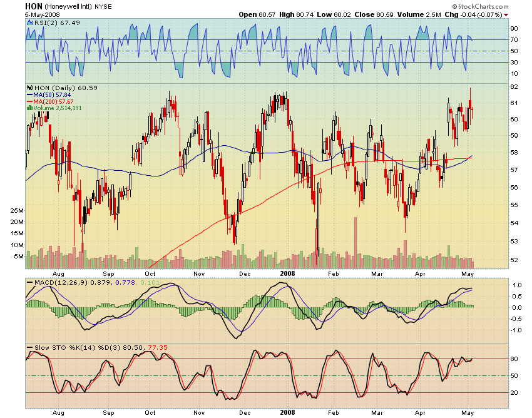Click the Slow STO %K(14) %D(3) 80.50 label

(88, 348)
